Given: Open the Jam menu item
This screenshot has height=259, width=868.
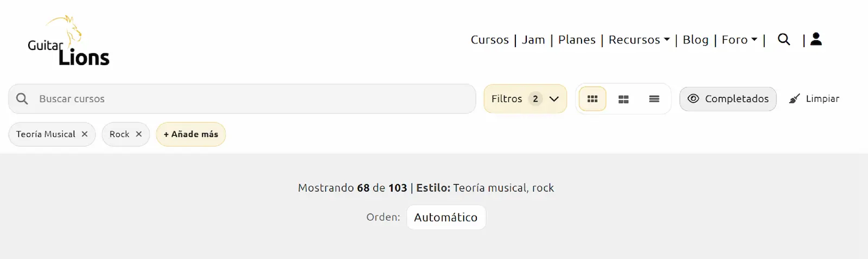Looking at the screenshot, I should point(533,40).
